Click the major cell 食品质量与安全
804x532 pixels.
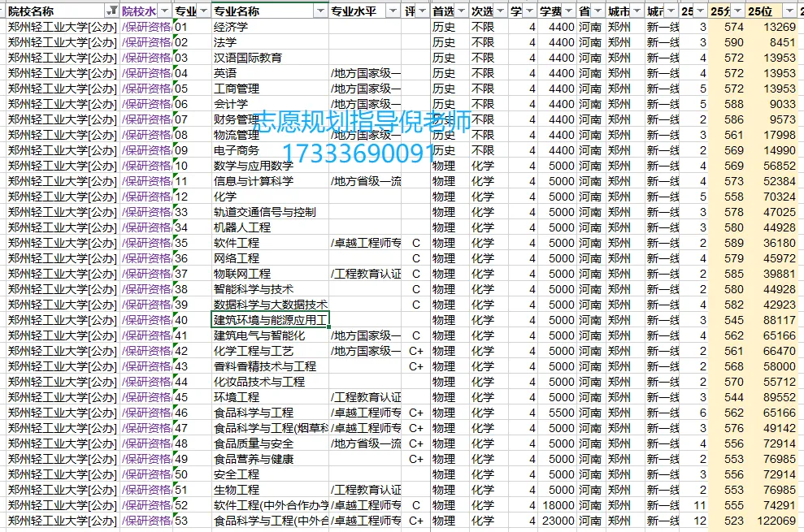[270, 443]
